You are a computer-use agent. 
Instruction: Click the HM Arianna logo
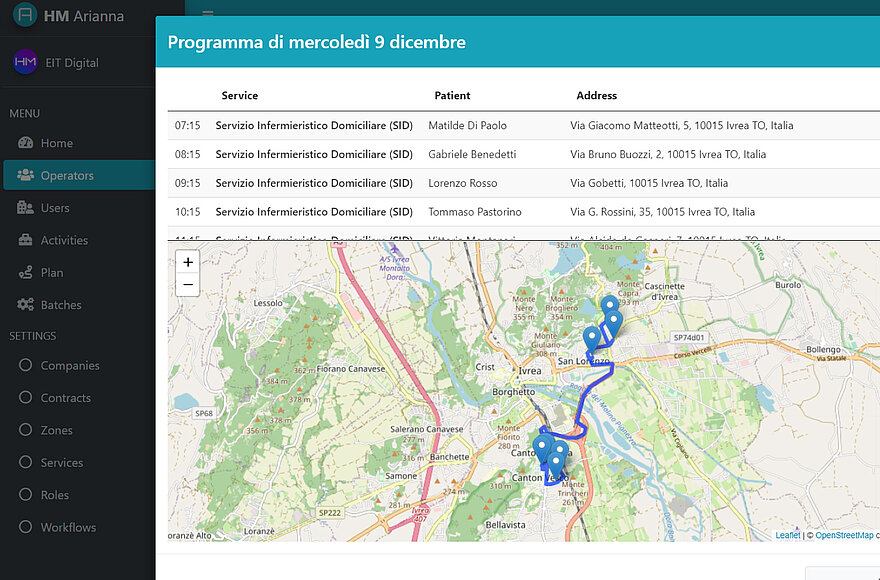[x=27, y=15]
